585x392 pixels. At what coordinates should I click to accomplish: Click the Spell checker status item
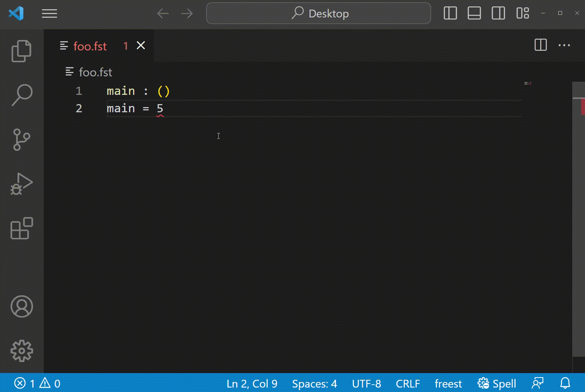coord(497,383)
